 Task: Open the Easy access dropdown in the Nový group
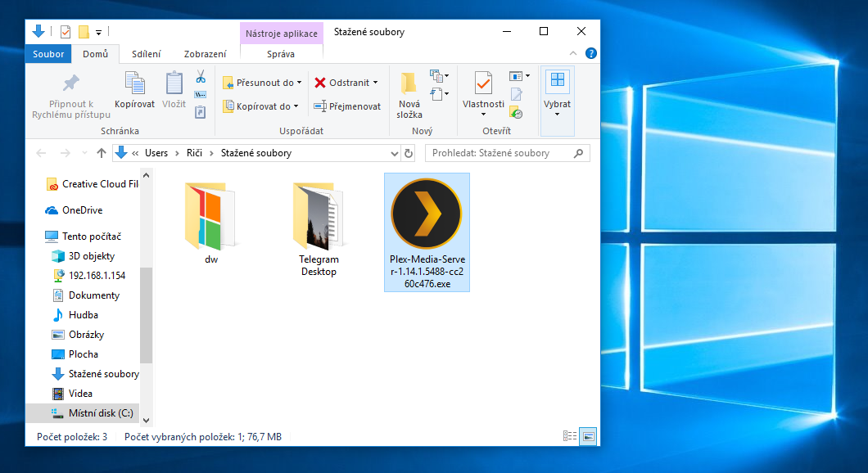[x=440, y=94]
